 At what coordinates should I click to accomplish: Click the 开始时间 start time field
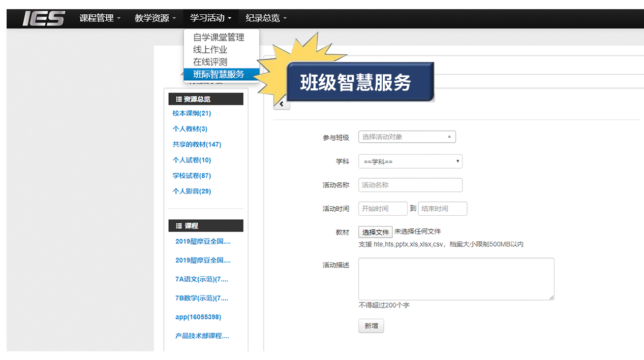click(x=382, y=209)
